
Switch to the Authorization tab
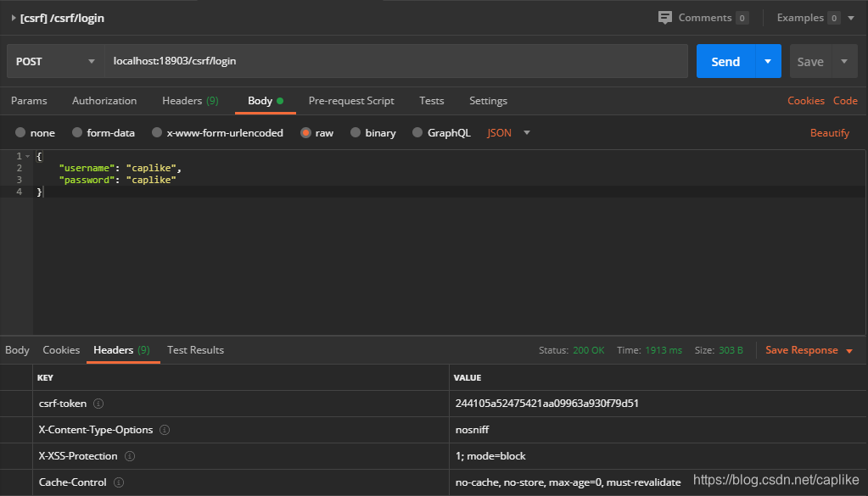(104, 100)
